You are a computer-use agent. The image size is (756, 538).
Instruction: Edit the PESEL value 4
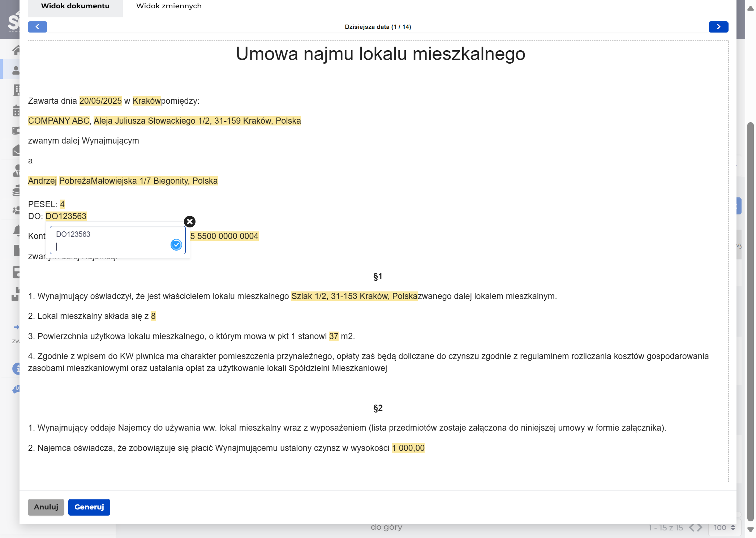pyautogui.click(x=62, y=204)
